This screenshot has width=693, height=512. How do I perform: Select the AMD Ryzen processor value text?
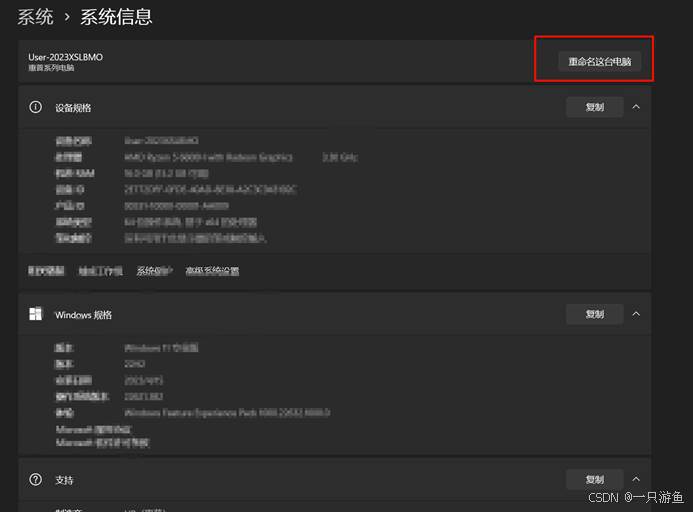pos(208,157)
